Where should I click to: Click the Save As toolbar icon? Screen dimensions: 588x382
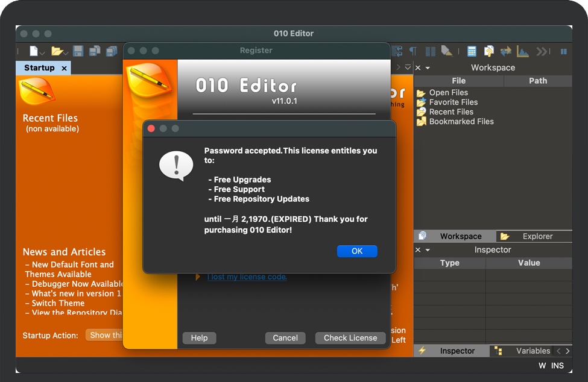click(95, 51)
